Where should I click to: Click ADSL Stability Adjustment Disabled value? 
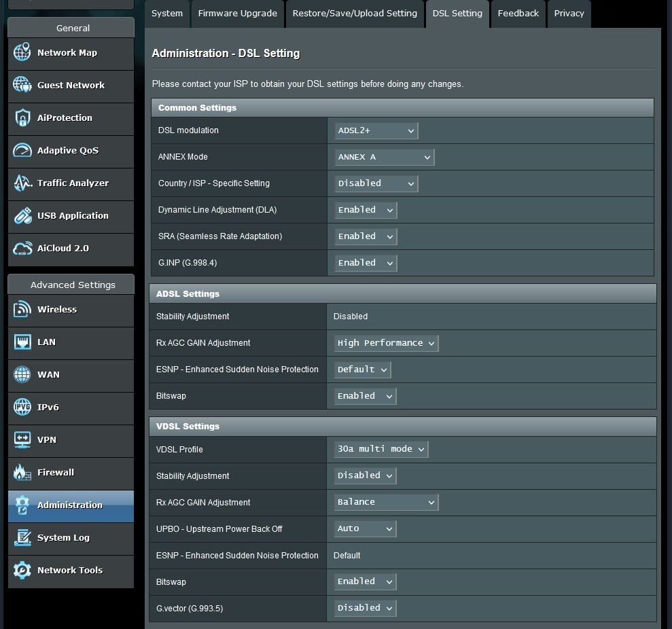tap(351, 317)
